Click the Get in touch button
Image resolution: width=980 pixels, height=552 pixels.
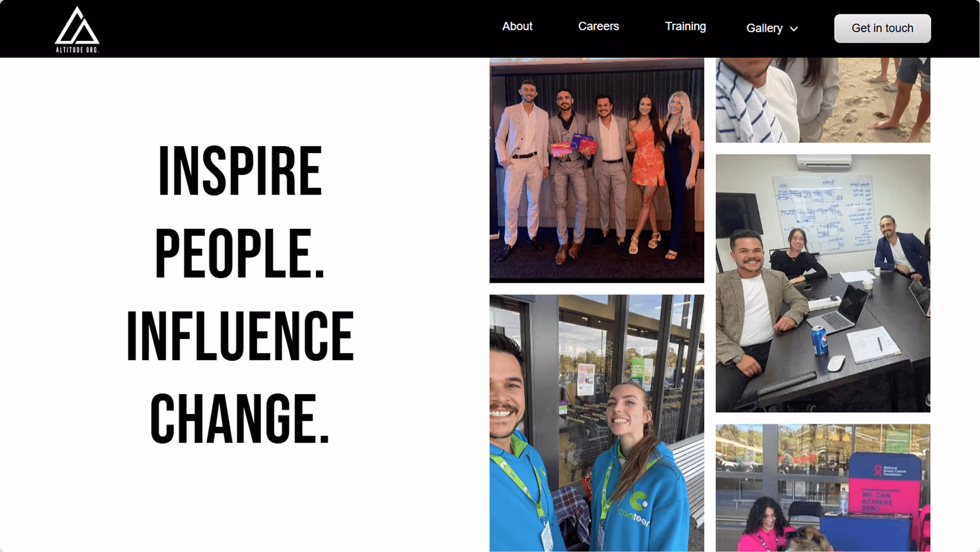[882, 28]
